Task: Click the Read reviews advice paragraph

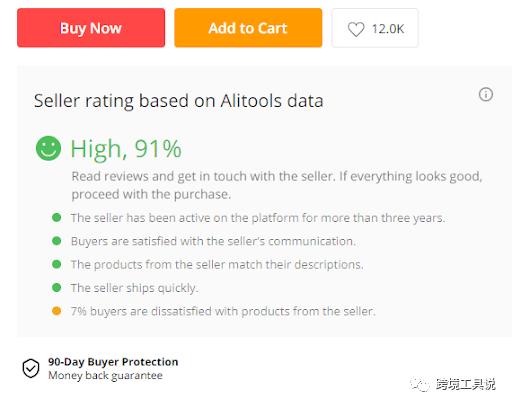Action: pyautogui.click(x=277, y=185)
